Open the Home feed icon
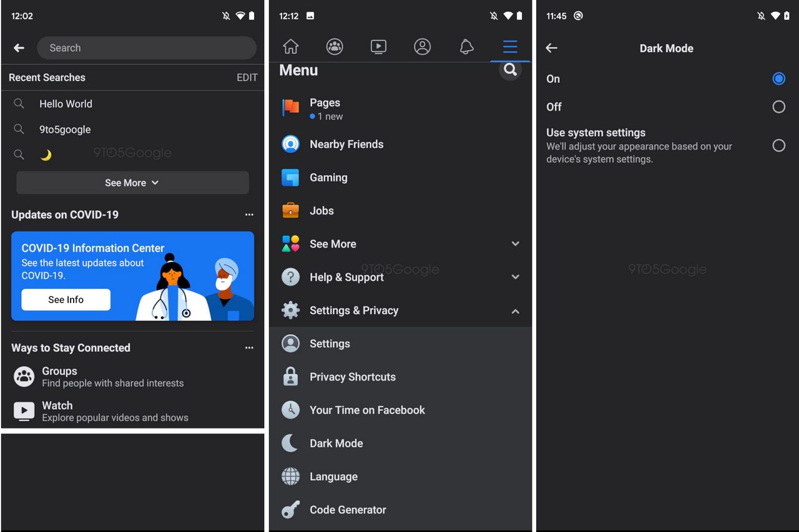This screenshot has height=532, width=799. click(x=290, y=46)
